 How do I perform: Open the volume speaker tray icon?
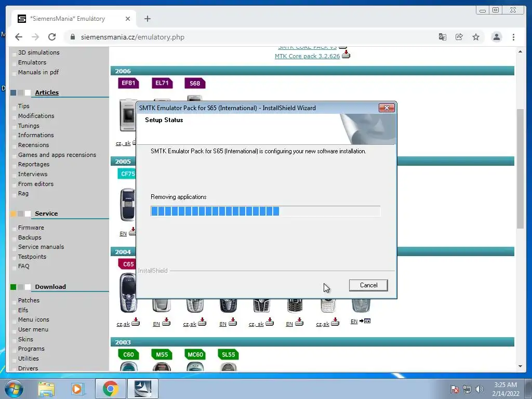[480, 389]
